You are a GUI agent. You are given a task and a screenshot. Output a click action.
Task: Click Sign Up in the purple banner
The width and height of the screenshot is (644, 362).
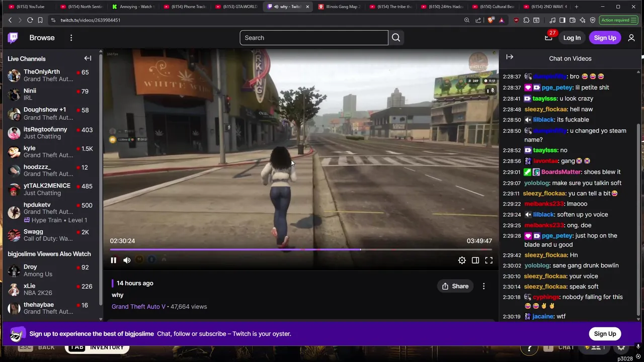(605, 334)
